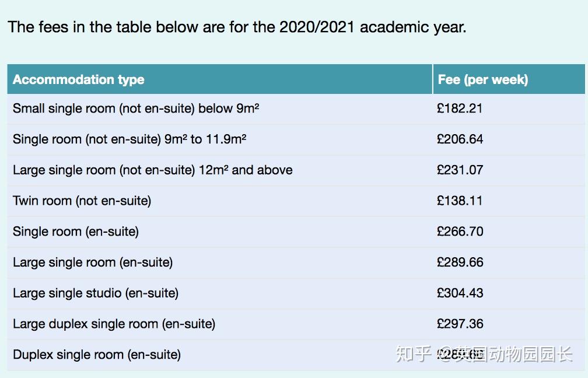Image resolution: width=588 pixels, height=378 pixels.
Task: Click the £182.21 fee cell
Action: [460, 108]
